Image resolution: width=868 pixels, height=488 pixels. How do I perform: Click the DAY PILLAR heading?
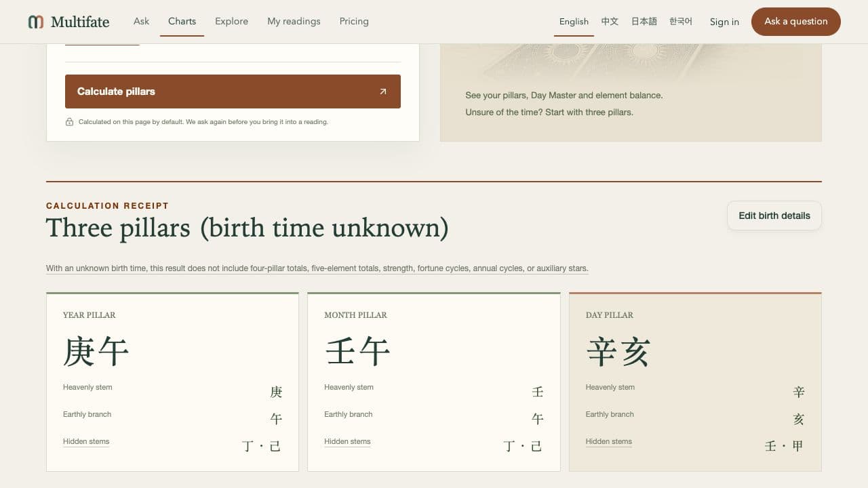click(610, 315)
